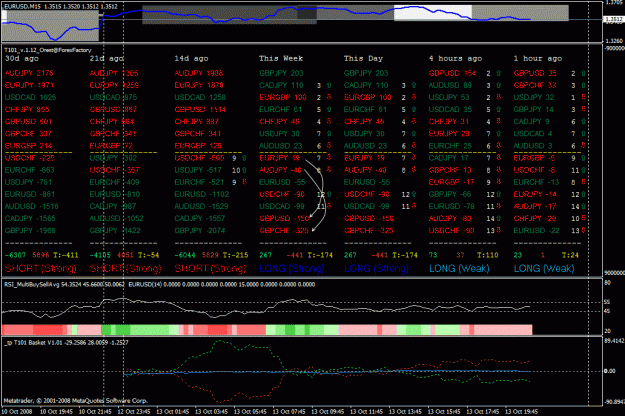The height and width of the screenshot is (416, 625).
Task: Click the up arrow beside USDCAD 35 in 4 hours ago
Action: (498, 109)
